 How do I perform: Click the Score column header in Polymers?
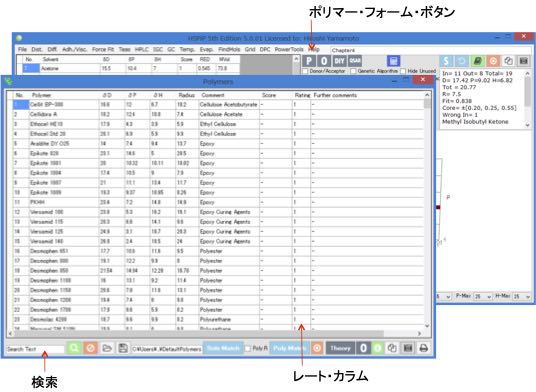pyautogui.click(x=276, y=95)
